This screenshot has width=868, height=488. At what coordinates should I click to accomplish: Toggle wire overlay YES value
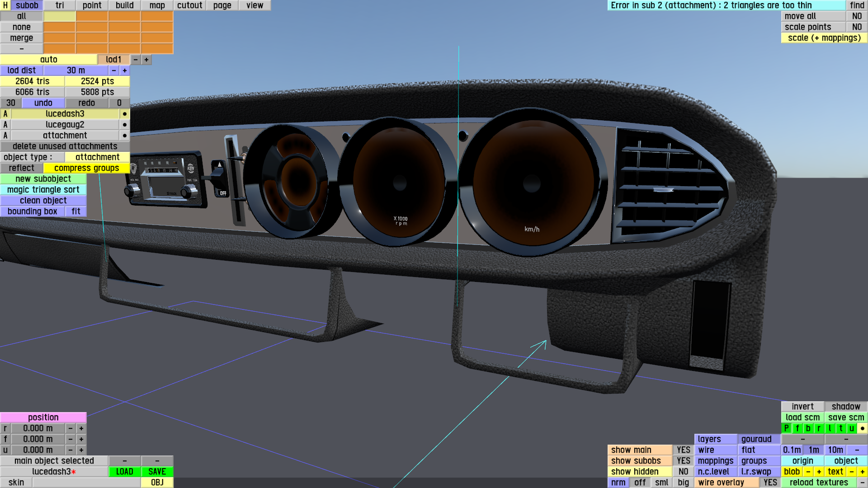[x=770, y=483]
